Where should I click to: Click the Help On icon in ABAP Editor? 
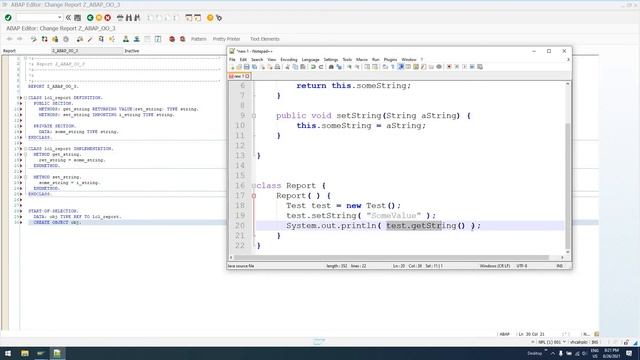tap(158, 39)
